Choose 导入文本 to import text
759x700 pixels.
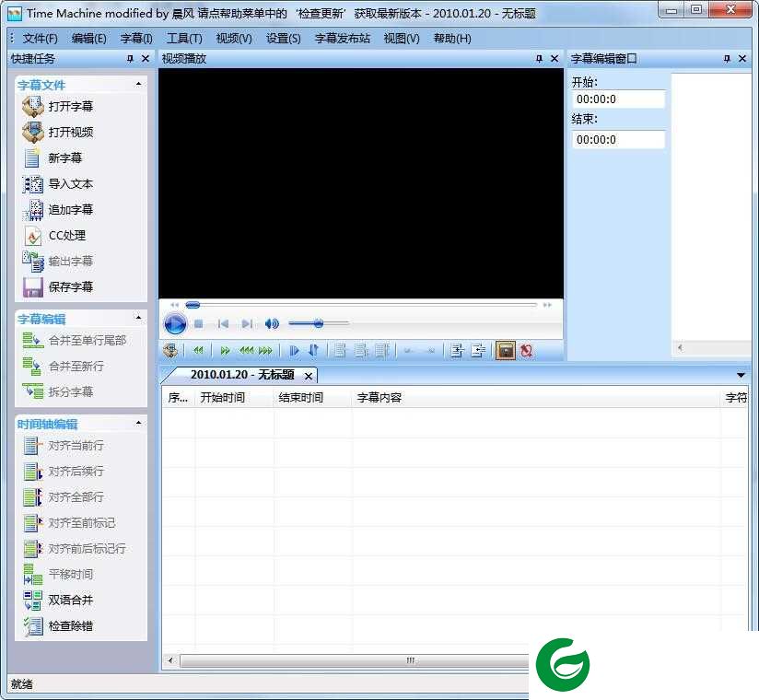[57, 184]
